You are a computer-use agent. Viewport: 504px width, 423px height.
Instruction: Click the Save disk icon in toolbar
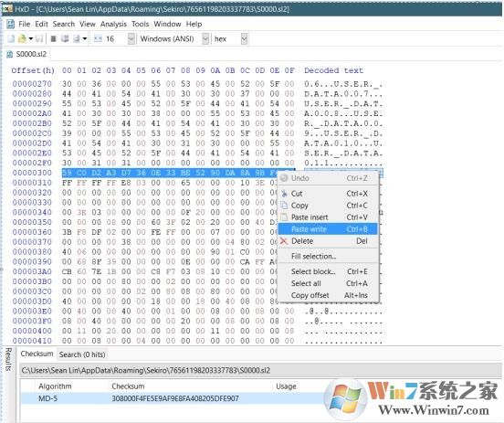39,39
